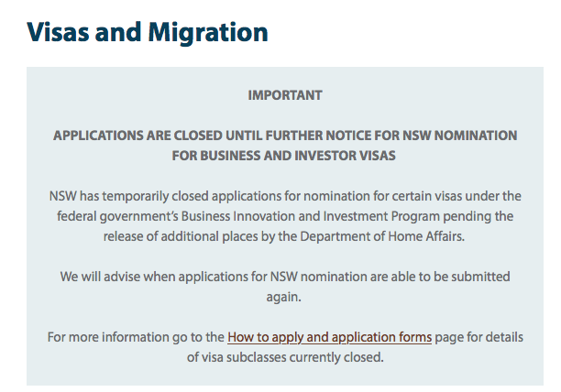
Task: Click the words federal government's in the notice
Action: (x=117, y=216)
